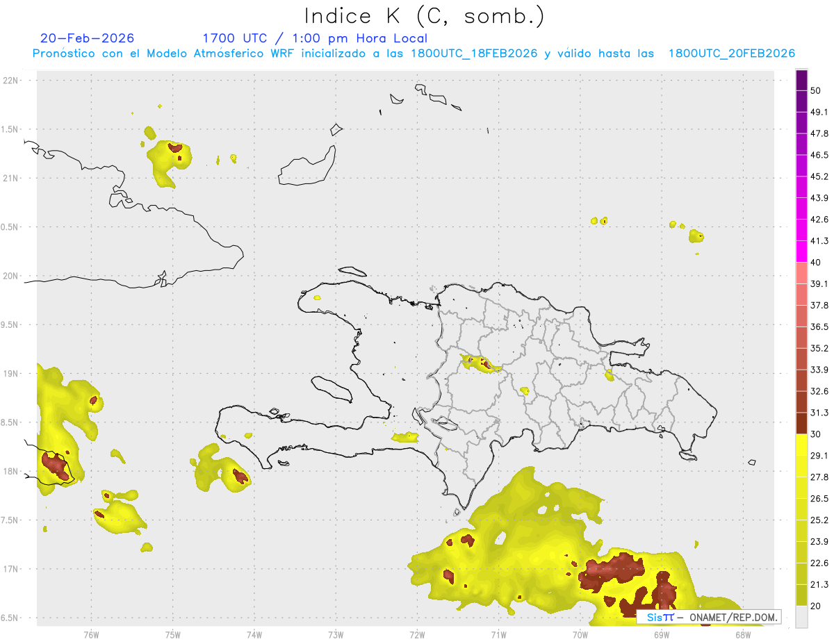Click the bright yellow swatch between 29.1 and 30
The image size is (834, 644).
(801, 445)
